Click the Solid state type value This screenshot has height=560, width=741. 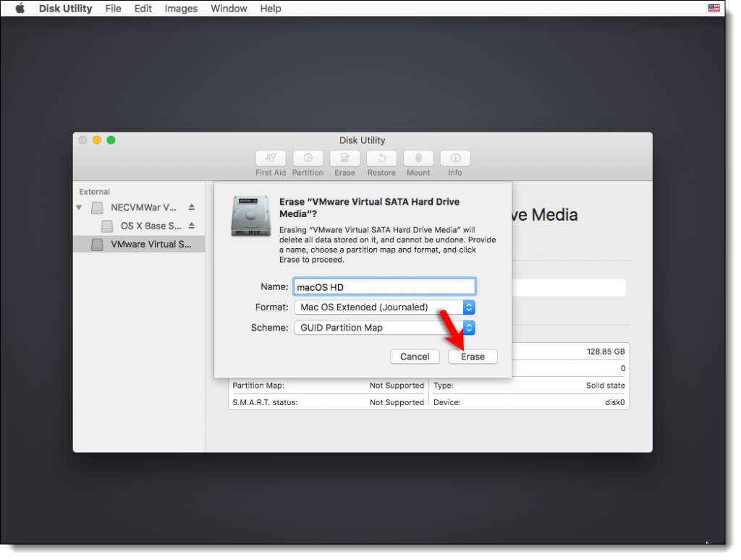pyautogui.click(x=606, y=386)
